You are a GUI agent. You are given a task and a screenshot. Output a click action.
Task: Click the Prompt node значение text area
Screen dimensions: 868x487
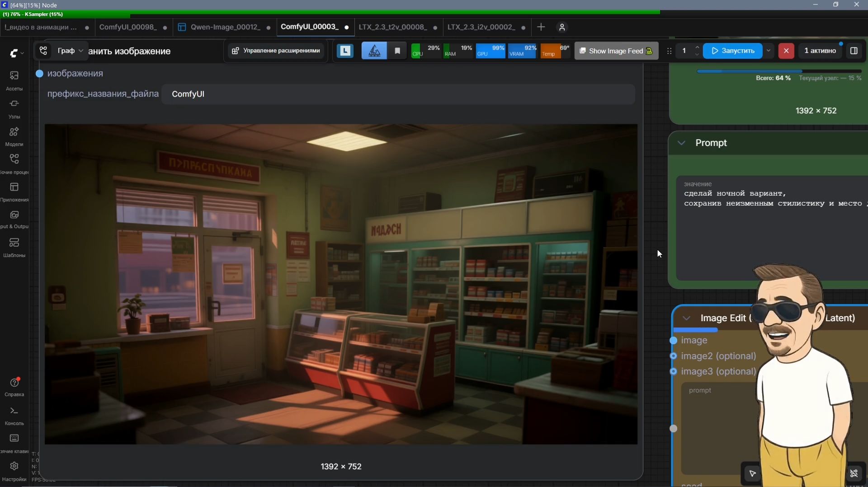[772, 229]
